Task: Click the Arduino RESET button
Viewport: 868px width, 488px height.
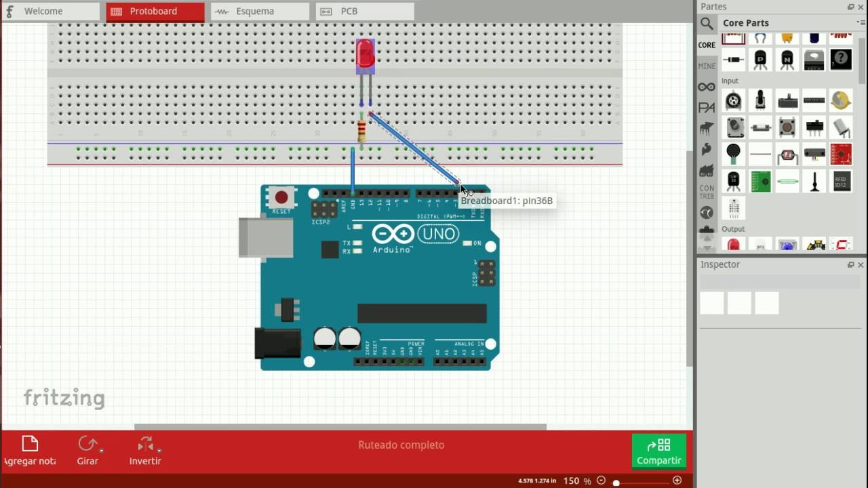Action: [x=281, y=197]
